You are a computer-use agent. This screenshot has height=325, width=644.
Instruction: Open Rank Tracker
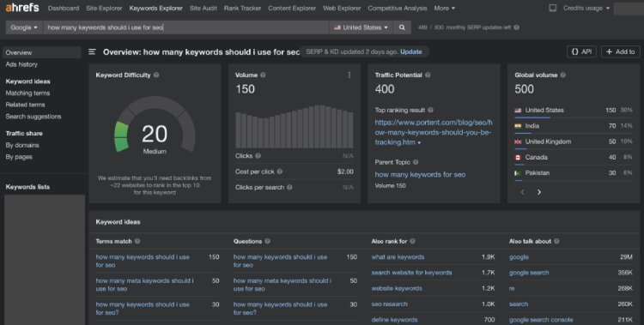click(x=242, y=9)
